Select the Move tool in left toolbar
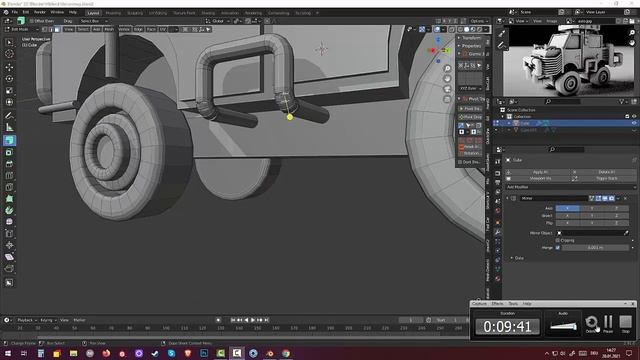640x360 pixels. [9, 67]
